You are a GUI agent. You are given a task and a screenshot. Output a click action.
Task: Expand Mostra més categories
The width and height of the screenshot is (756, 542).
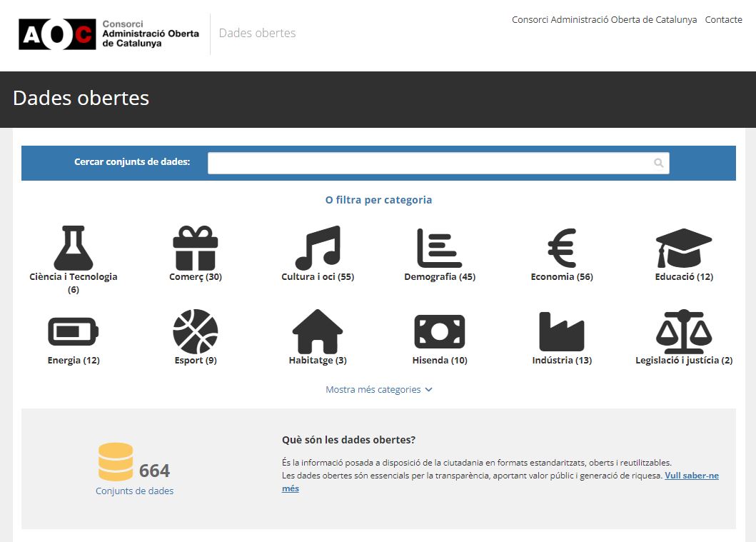[378, 390]
